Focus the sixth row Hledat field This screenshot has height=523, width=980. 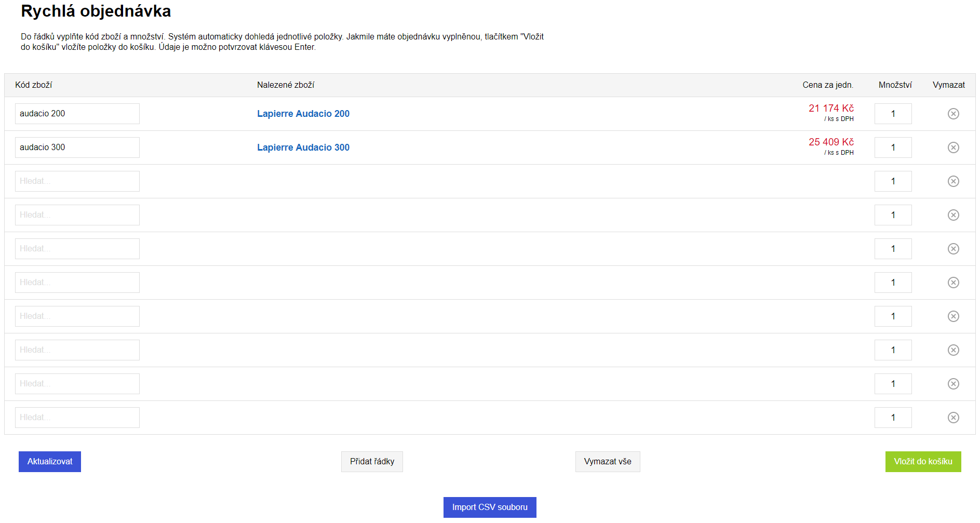coord(77,283)
